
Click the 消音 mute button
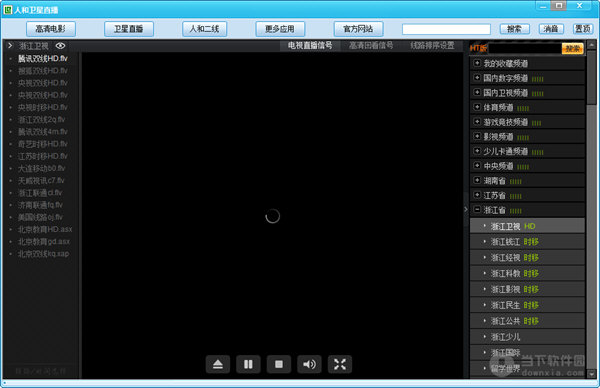[551, 29]
